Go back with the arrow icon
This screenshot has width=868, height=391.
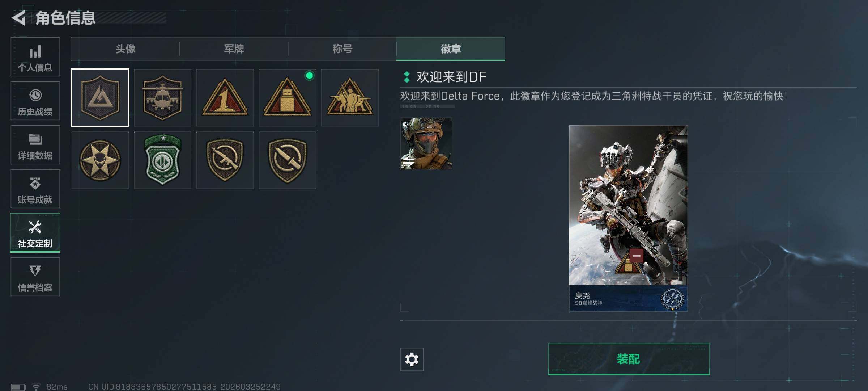tap(19, 18)
